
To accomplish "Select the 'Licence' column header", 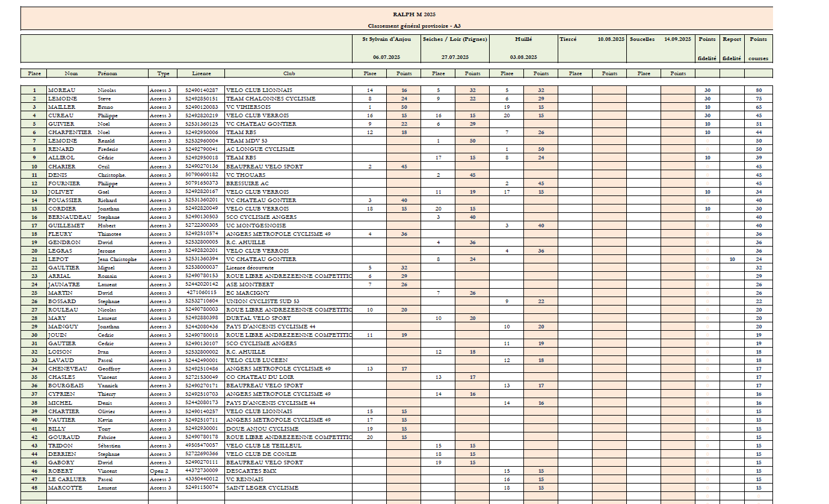I will [201, 73].
